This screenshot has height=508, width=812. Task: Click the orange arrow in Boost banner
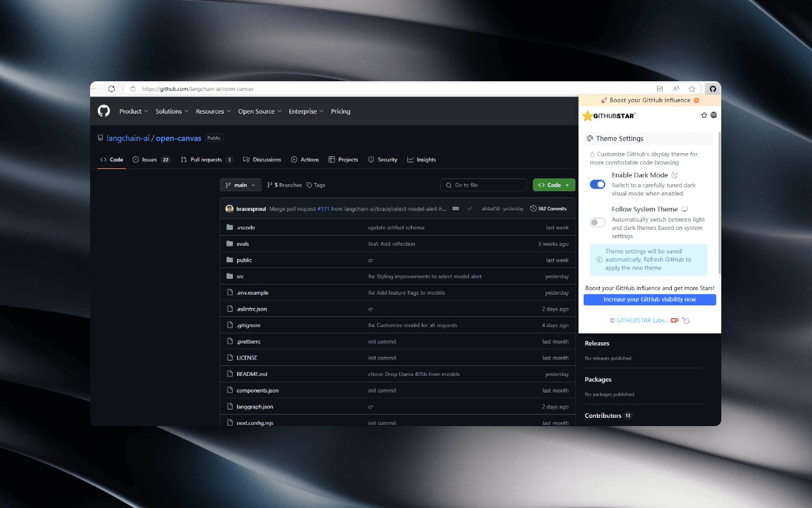(x=697, y=100)
